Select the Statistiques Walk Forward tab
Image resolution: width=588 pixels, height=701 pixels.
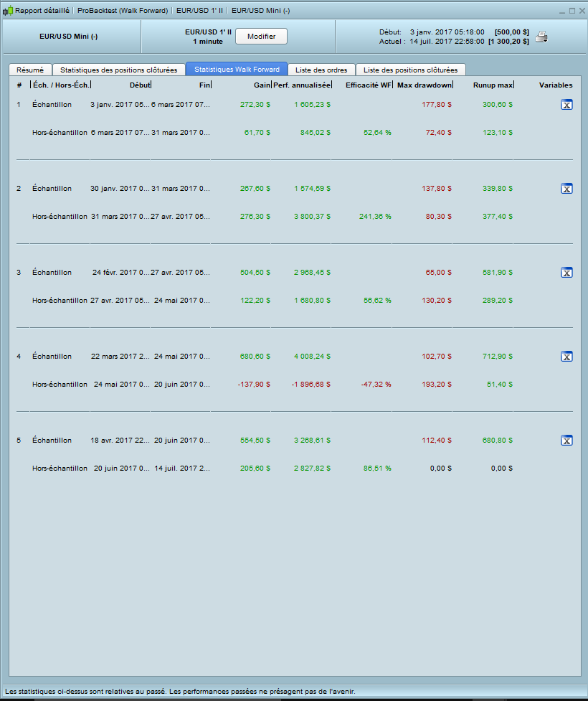tap(237, 70)
